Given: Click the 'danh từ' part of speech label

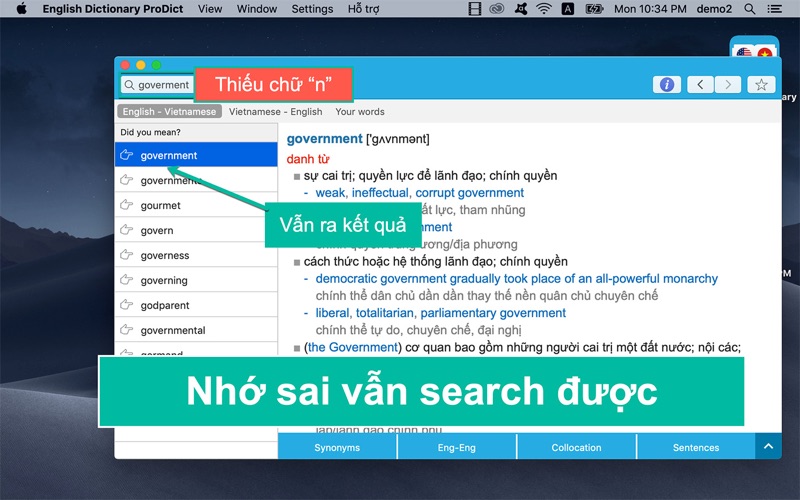Looking at the screenshot, I should (x=308, y=159).
